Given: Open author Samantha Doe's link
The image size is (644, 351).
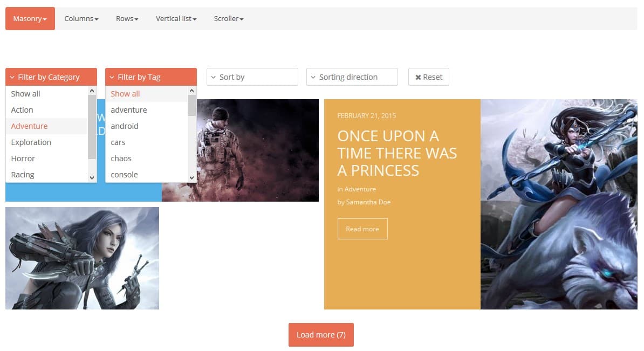Looking at the screenshot, I should pos(368,202).
